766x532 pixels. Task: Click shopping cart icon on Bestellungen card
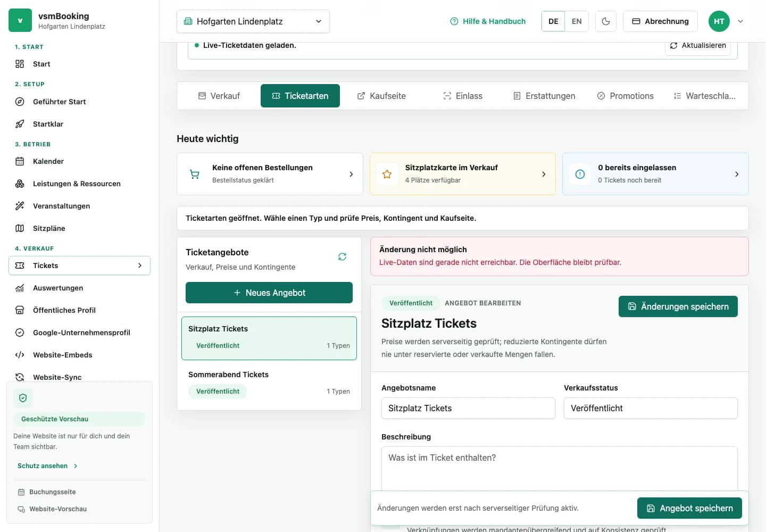pyautogui.click(x=195, y=174)
